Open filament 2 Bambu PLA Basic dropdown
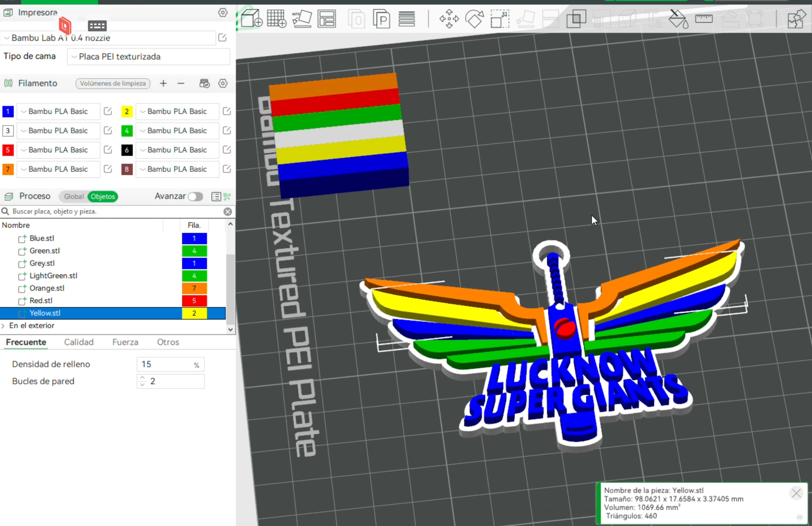Image resolution: width=812 pixels, height=526 pixels. (177, 112)
